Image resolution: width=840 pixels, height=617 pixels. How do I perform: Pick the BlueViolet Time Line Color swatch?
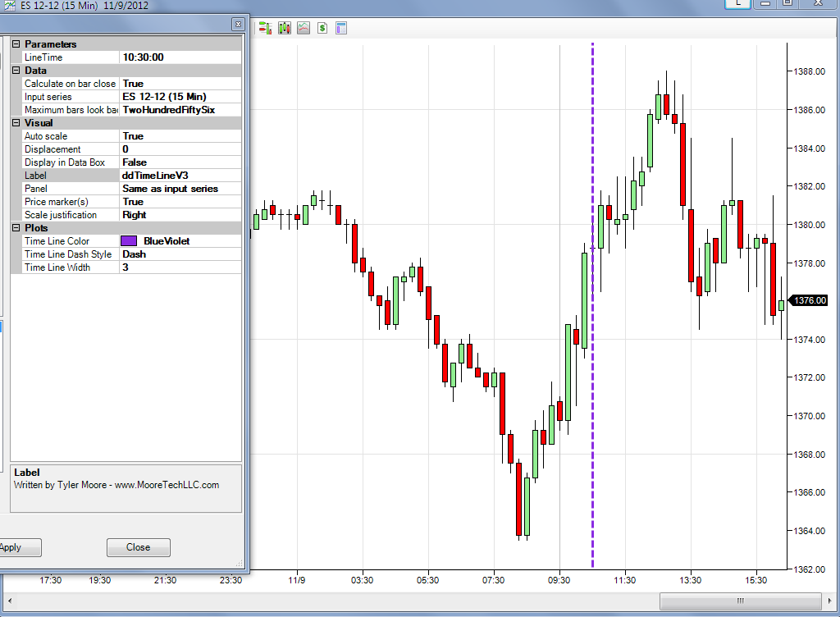129,241
